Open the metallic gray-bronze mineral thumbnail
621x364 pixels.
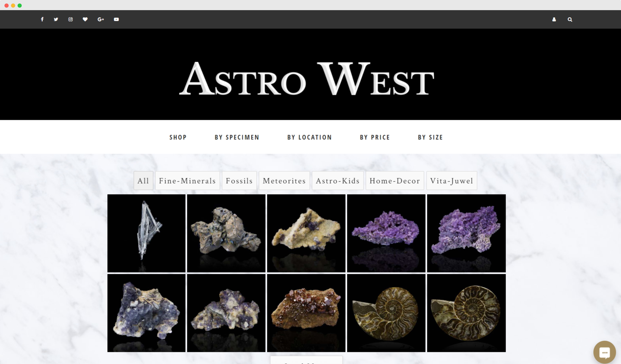click(226, 233)
